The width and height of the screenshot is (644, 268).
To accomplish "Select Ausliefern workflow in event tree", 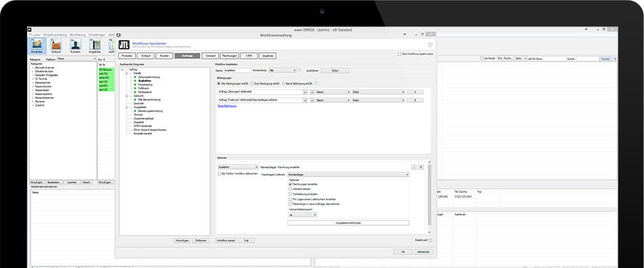I will pyautogui.click(x=145, y=81).
